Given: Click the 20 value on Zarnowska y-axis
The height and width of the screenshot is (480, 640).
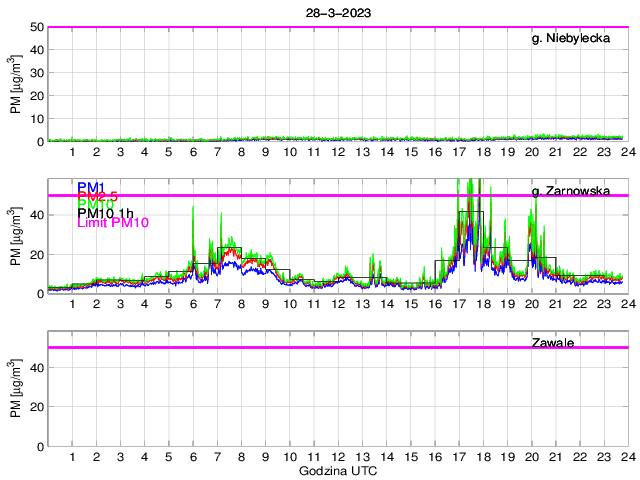Looking at the screenshot, I should click(36, 254).
